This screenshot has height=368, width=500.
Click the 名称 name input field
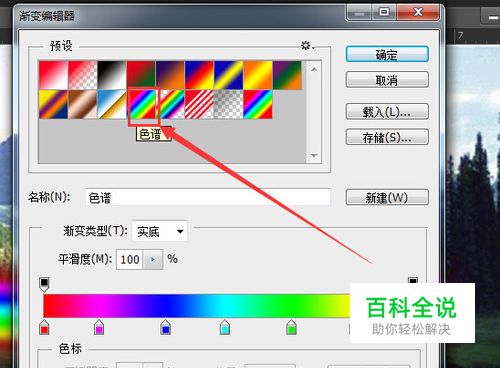coord(208,198)
